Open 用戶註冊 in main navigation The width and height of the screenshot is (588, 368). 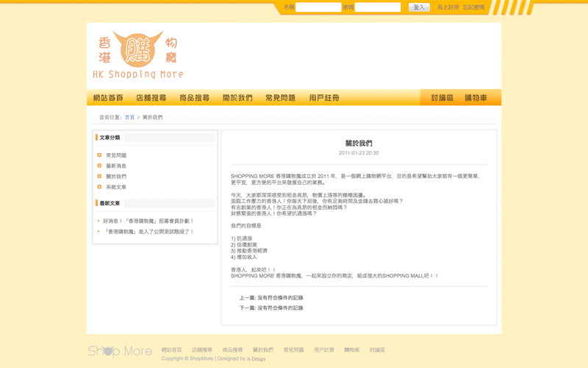(324, 98)
